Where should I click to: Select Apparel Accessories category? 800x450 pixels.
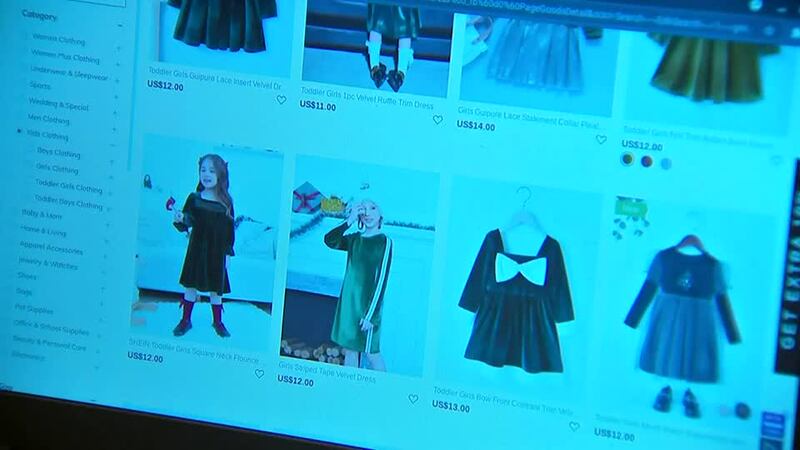(x=51, y=248)
